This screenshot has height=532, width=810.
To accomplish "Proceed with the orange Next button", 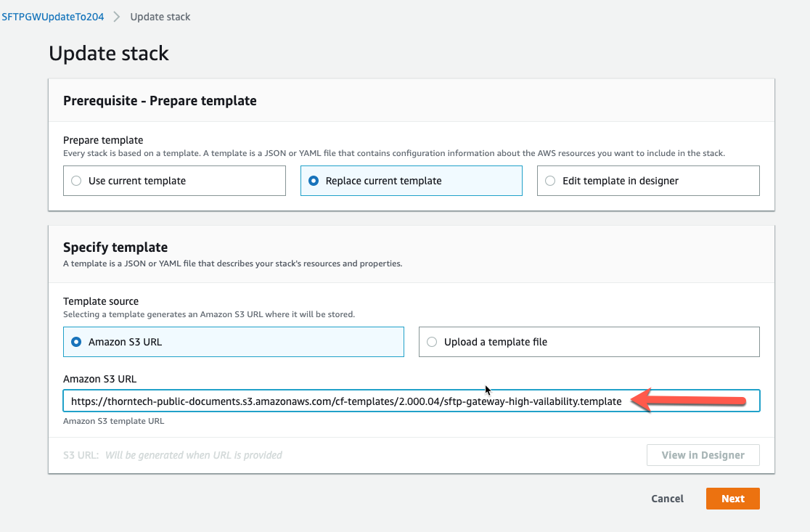I will tap(732, 499).
